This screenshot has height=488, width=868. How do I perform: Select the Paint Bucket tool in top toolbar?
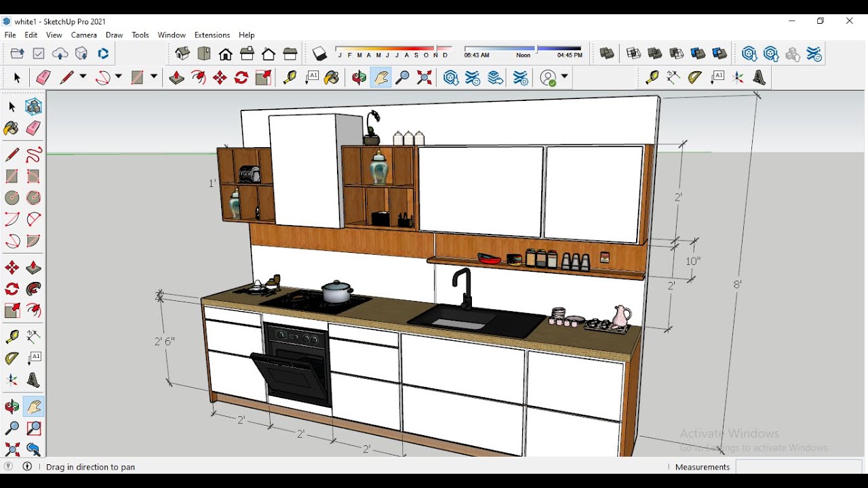coord(332,78)
